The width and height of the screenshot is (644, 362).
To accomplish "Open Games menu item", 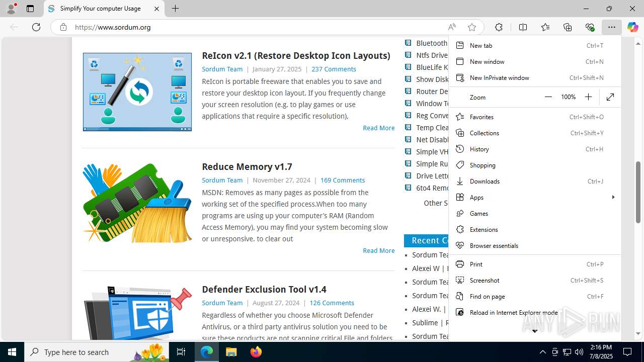I will 535,213.
